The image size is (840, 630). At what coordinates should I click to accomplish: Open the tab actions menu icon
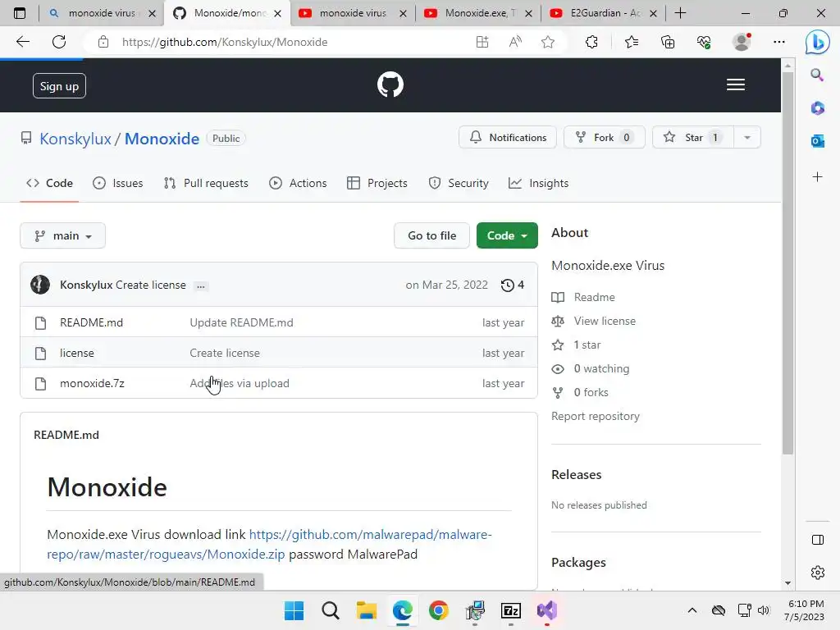[x=20, y=13]
